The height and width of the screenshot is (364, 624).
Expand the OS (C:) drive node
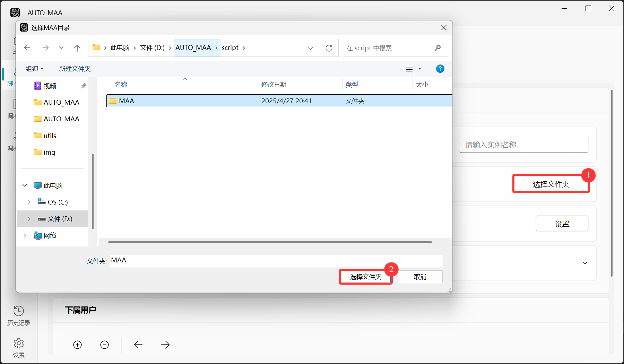click(29, 202)
